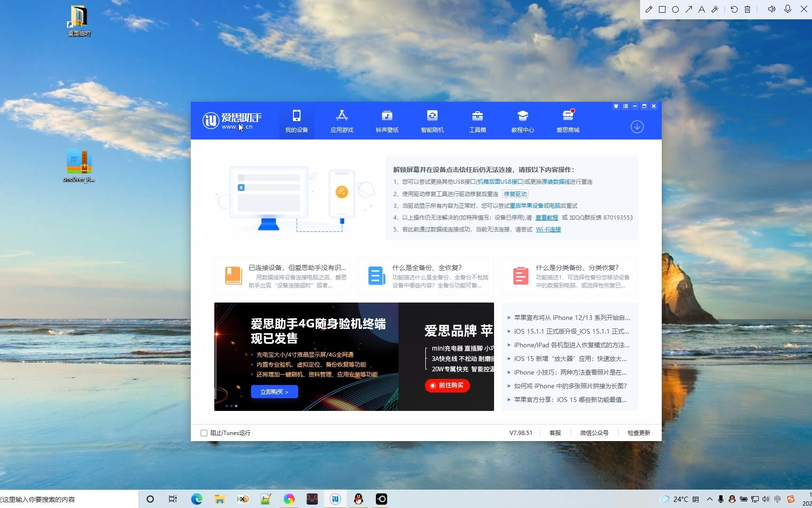Open the 铃声壁纸 tab
Image resolution: width=812 pixels, height=508 pixels.
387,121
